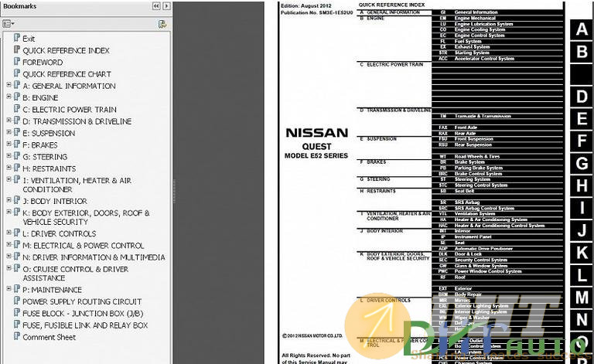Click the M index tab on the page edge
This screenshot has height=364, width=594.
coord(582,298)
